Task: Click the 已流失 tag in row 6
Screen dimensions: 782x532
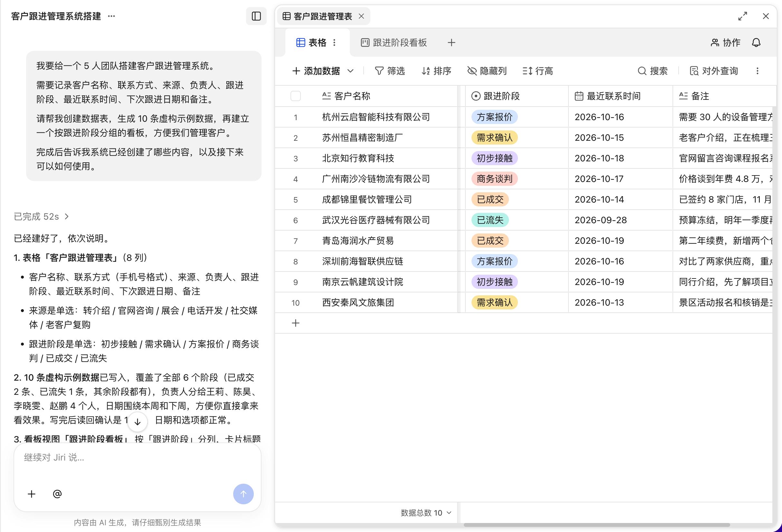Action: point(490,220)
